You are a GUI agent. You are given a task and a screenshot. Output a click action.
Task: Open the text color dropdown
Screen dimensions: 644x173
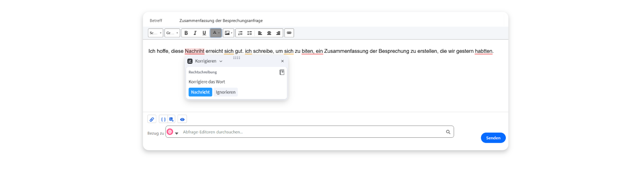pyautogui.click(x=216, y=33)
